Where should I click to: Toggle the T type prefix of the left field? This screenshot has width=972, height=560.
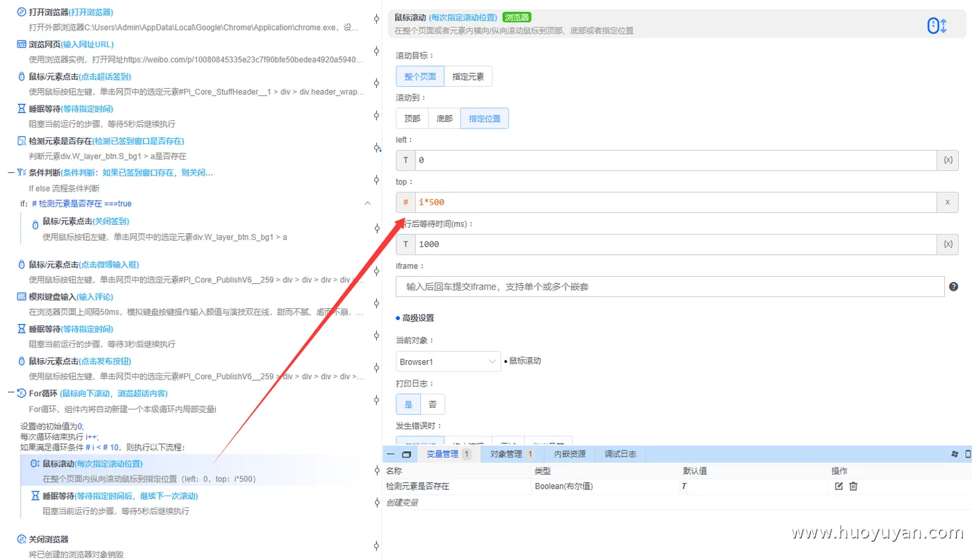[x=405, y=160]
